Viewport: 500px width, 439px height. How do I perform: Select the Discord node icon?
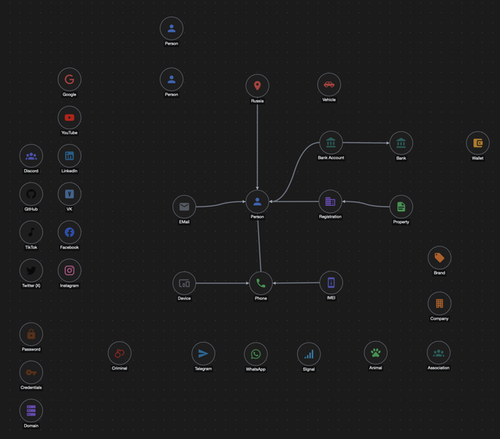31,156
